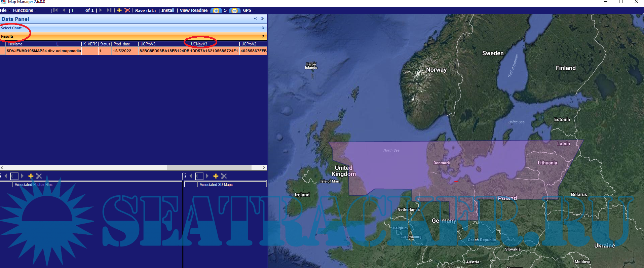This screenshot has height=268, width=644.
Task: Delete associated 3D map with X icon
Action: point(224,176)
